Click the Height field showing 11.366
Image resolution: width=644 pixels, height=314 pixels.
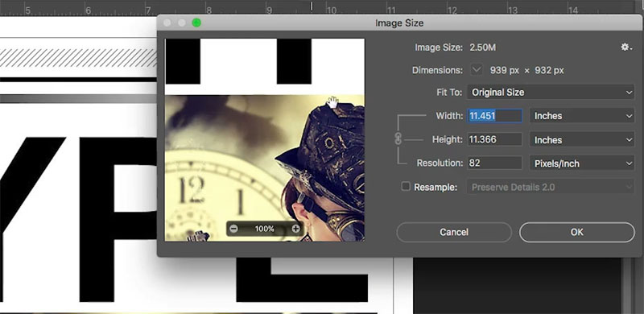tap(495, 140)
